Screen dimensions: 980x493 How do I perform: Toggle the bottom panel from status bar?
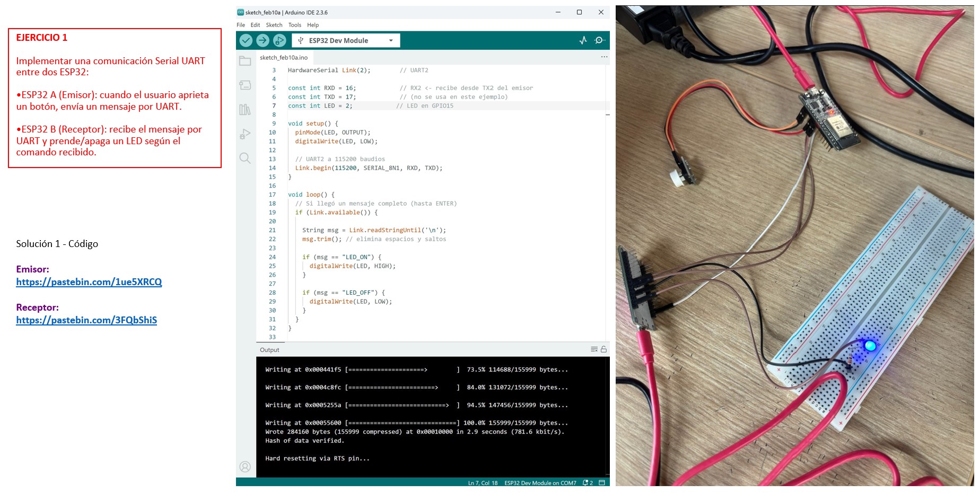tap(602, 483)
